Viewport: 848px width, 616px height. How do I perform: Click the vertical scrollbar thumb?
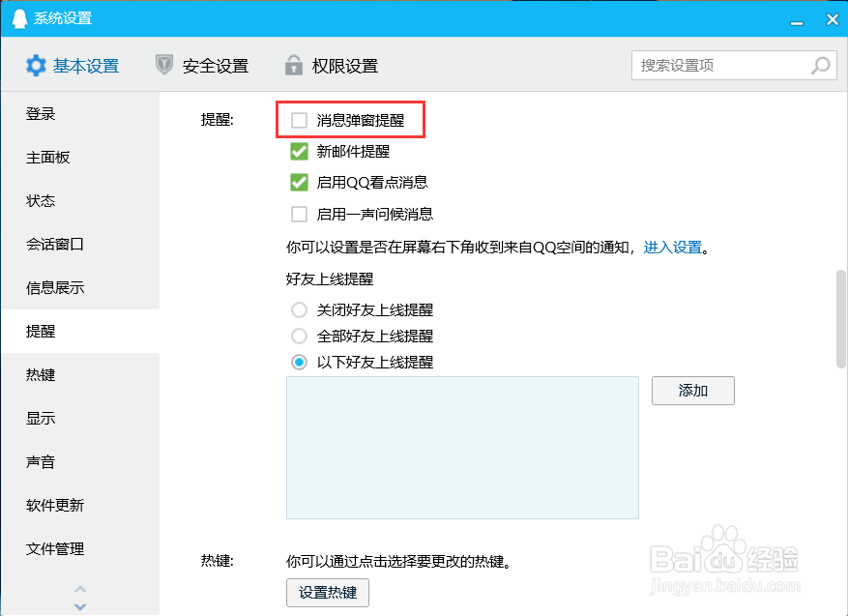coord(841,319)
